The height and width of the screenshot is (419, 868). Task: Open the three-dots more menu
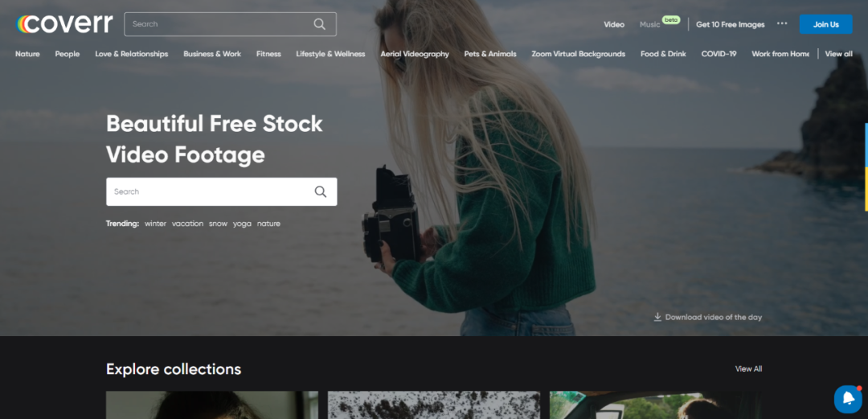click(782, 23)
